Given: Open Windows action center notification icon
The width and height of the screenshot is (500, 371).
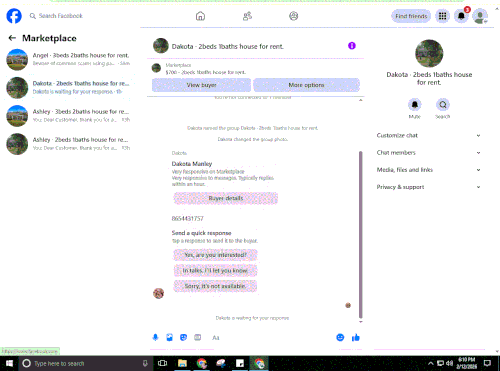Looking at the screenshot, I should [x=487, y=363].
